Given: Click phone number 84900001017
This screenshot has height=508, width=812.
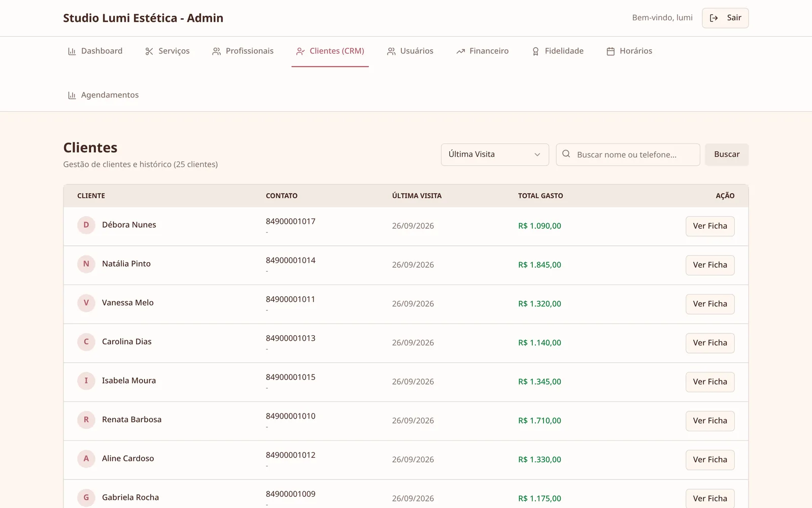Looking at the screenshot, I should click(x=291, y=221).
